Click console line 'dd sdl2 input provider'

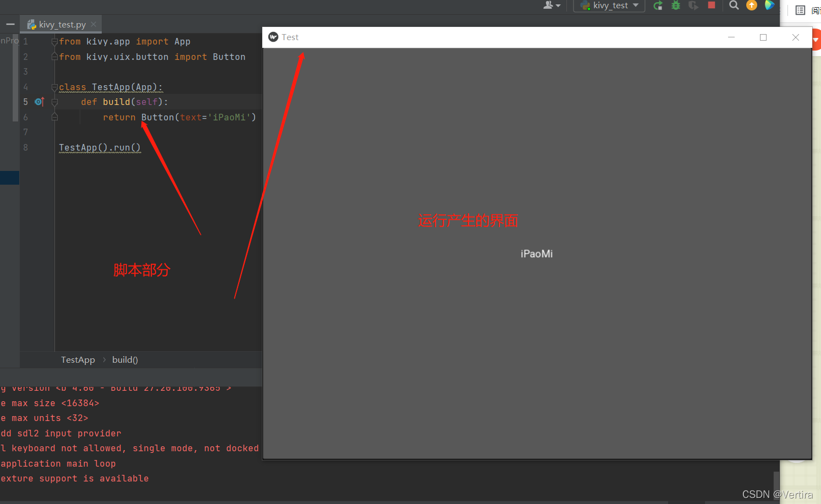click(x=60, y=433)
